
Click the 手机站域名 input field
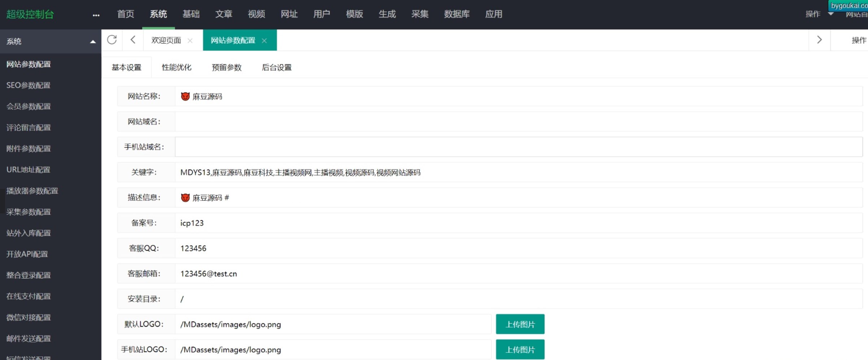click(x=519, y=147)
